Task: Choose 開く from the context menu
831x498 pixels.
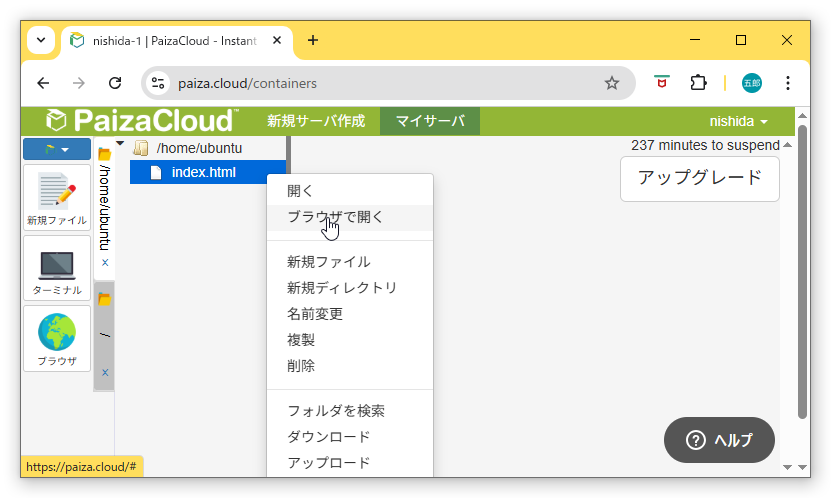Action: click(x=350, y=191)
